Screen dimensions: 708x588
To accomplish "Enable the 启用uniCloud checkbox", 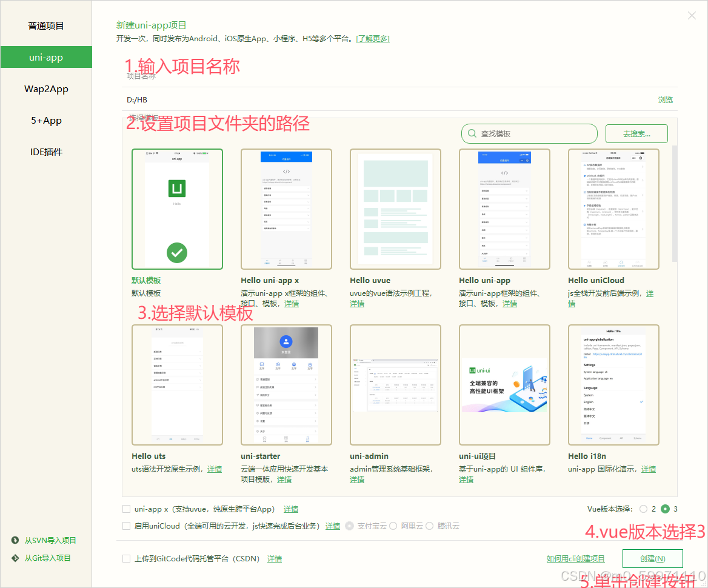I will click(127, 526).
